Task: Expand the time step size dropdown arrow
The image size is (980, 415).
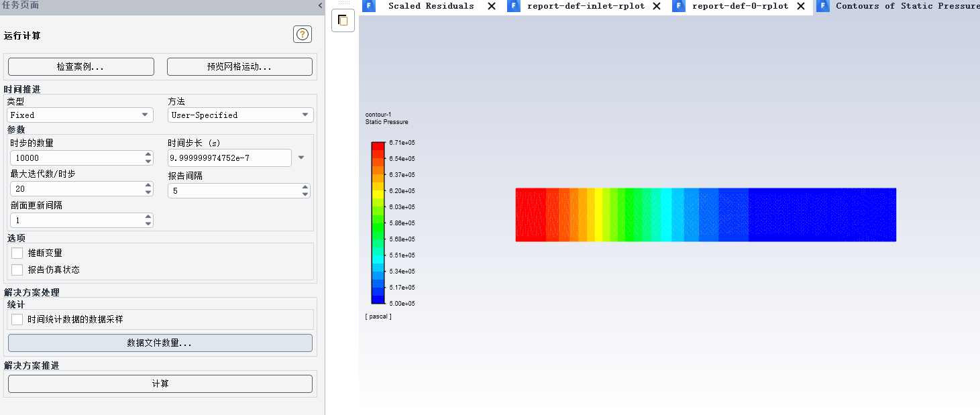Action: pyautogui.click(x=301, y=158)
